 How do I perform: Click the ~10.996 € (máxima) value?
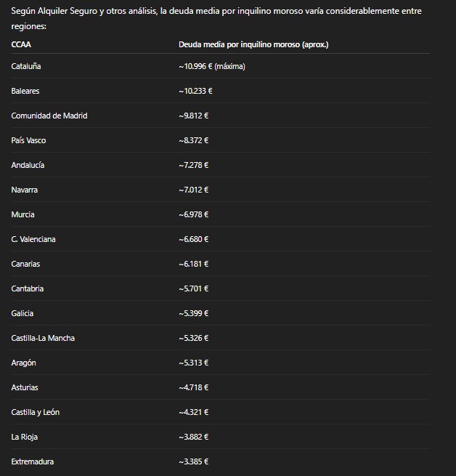click(212, 66)
